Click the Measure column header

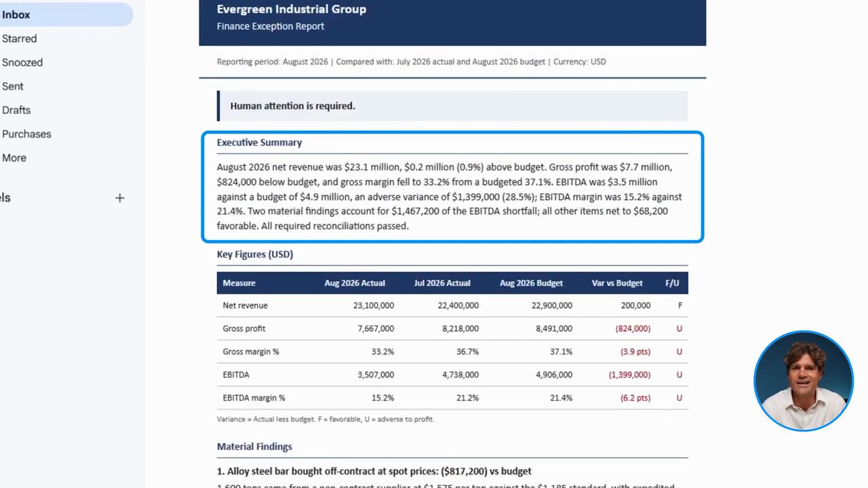pyautogui.click(x=239, y=283)
